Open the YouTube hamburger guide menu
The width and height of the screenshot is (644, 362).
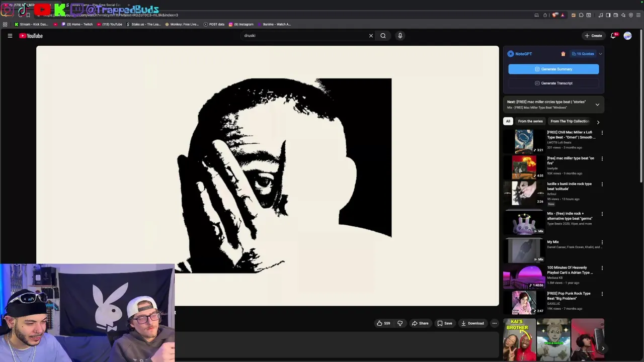pyautogui.click(x=10, y=36)
